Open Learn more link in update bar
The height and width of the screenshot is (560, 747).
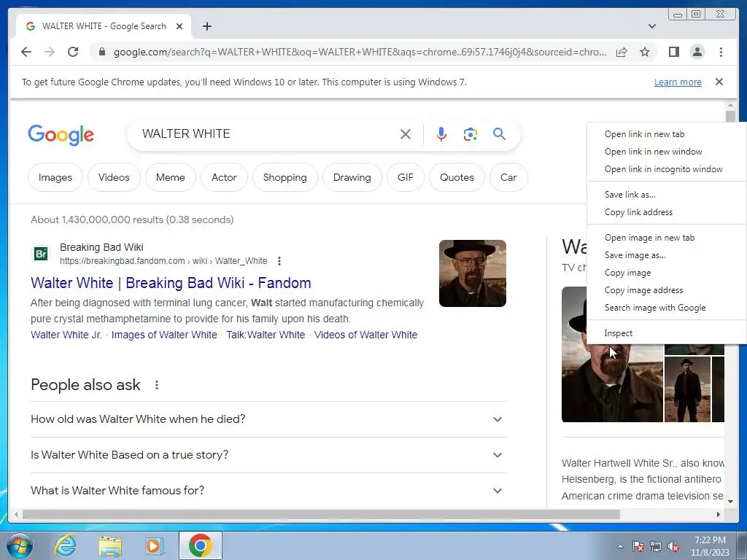point(678,82)
